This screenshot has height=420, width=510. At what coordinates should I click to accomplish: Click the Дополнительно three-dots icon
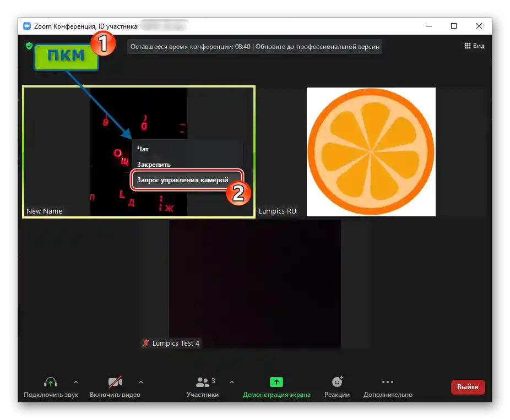point(388,381)
